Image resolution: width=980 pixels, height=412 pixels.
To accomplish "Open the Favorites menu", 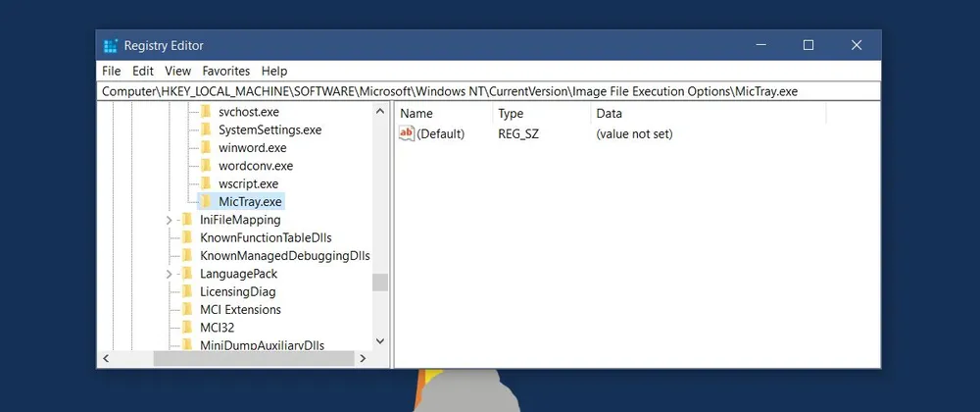I will tap(225, 71).
